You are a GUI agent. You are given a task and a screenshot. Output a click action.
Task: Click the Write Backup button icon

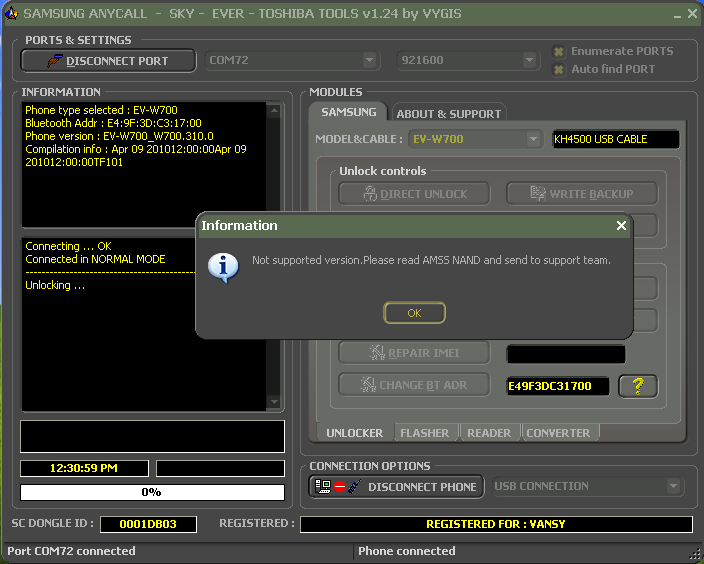(x=535, y=193)
